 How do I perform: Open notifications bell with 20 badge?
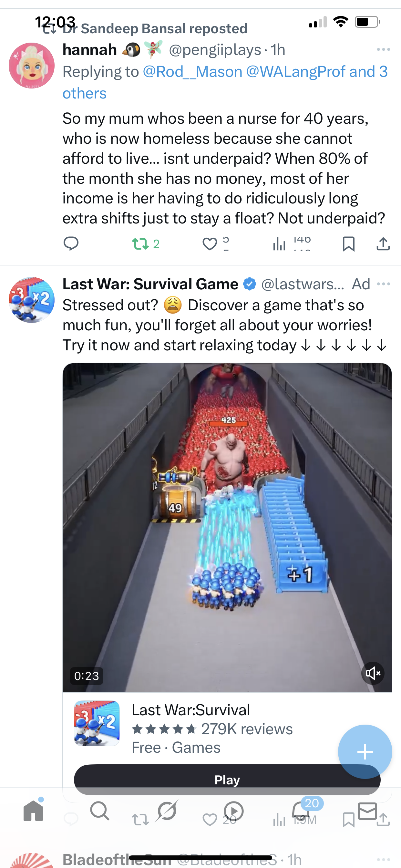click(x=301, y=810)
